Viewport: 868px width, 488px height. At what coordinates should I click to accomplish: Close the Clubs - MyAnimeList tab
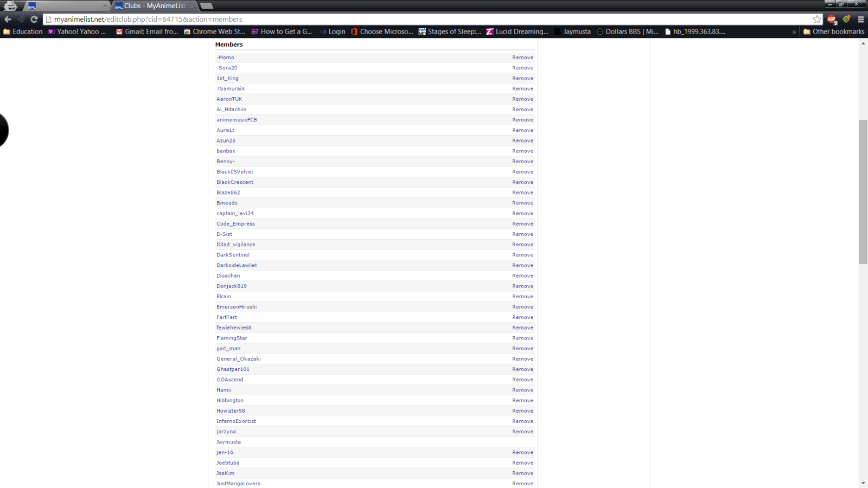click(192, 6)
